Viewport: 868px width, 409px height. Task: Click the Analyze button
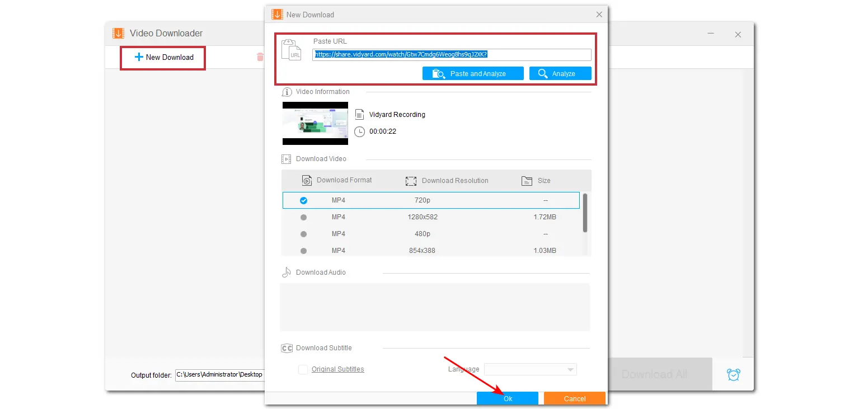point(560,73)
